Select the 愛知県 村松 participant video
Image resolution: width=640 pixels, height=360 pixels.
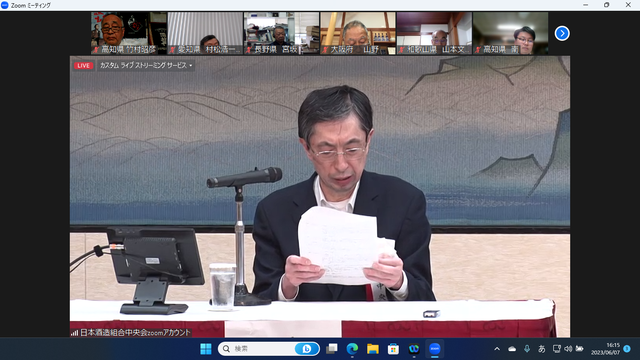point(205,33)
